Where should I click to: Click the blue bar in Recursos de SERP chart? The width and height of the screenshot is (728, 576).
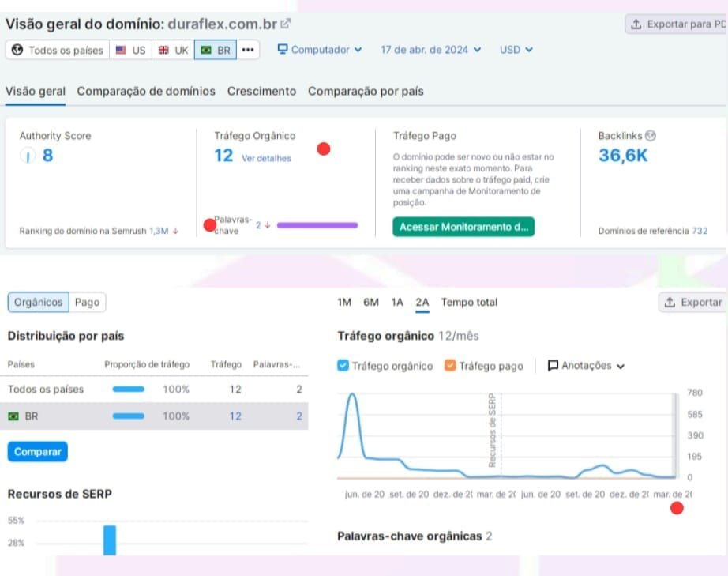pyautogui.click(x=110, y=540)
